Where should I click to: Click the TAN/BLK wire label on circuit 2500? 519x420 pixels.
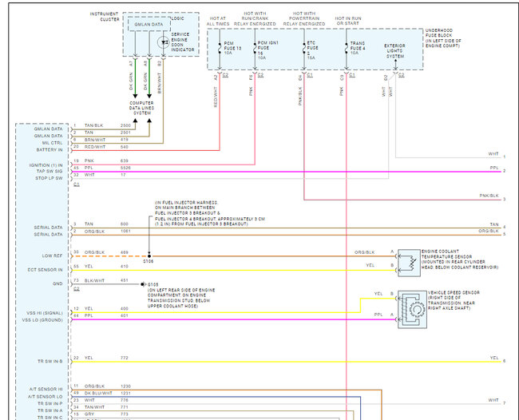coord(93,125)
